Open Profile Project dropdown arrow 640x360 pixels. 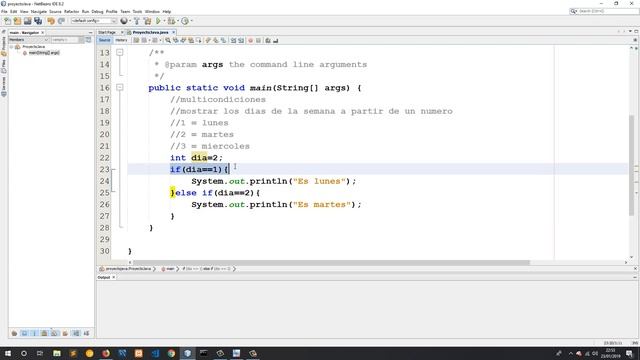click(191, 21)
